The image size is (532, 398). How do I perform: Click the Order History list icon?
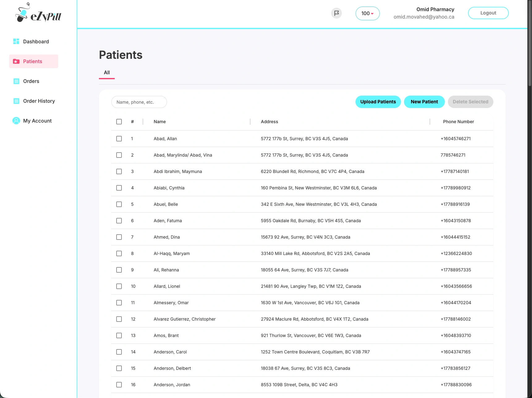(16, 101)
